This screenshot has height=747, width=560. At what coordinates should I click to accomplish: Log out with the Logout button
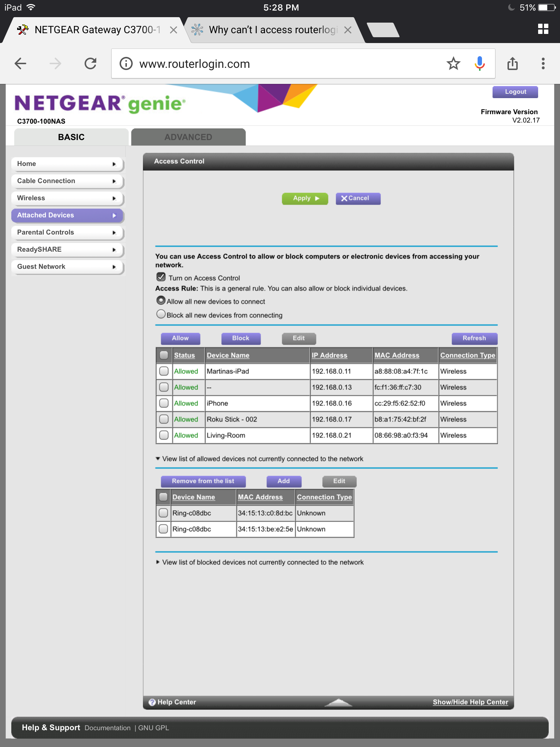click(515, 92)
